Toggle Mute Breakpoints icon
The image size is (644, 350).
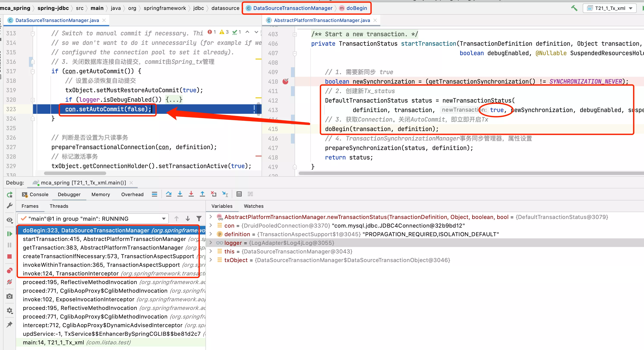coord(9,282)
